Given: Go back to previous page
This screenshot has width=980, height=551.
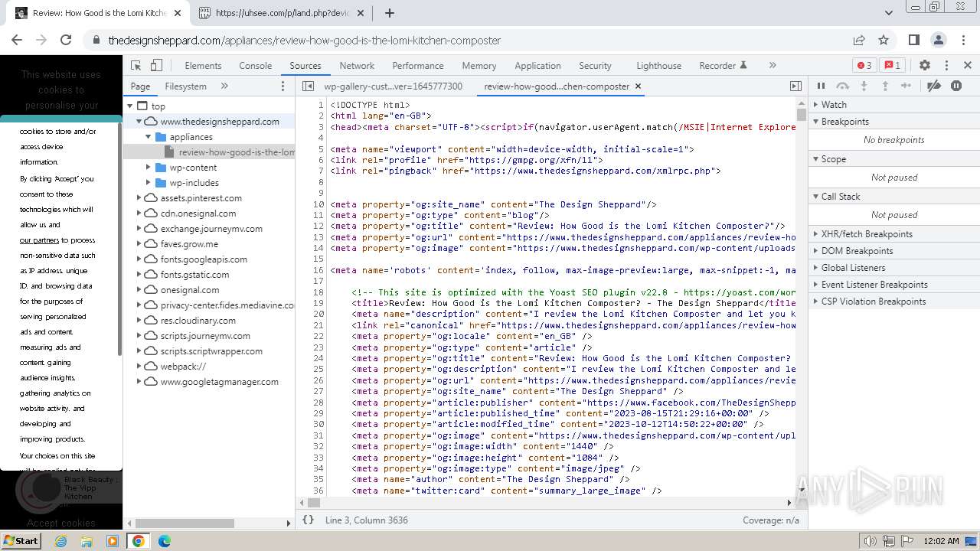Looking at the screenshot, I should point(17,40).
